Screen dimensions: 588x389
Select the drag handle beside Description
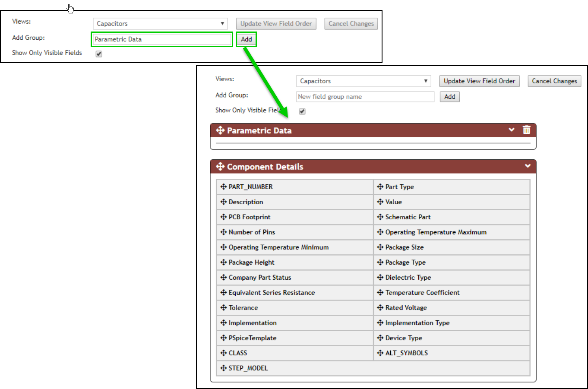coord(223,202)
